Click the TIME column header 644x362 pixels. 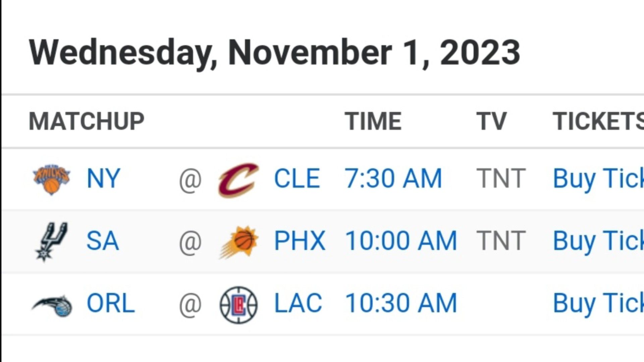coord(373,121)
